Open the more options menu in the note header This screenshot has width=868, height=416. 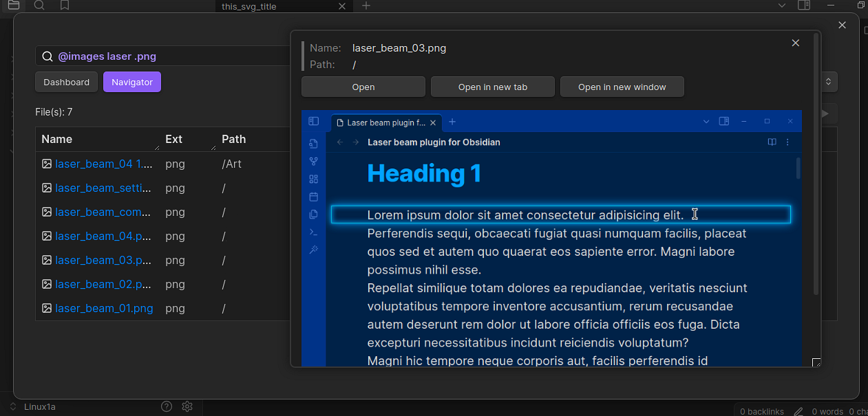point(787,142)
